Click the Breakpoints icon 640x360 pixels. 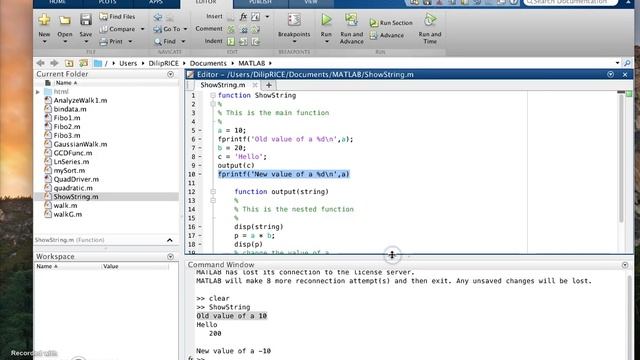tap(294, 20)
